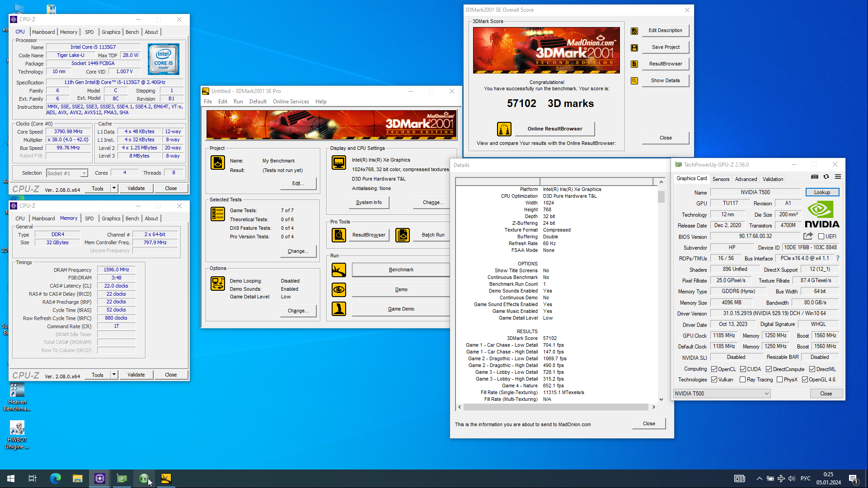The image size is (868, 488).
Task: Toggle the Vulkan checkbox
Action: pos(714,380)
